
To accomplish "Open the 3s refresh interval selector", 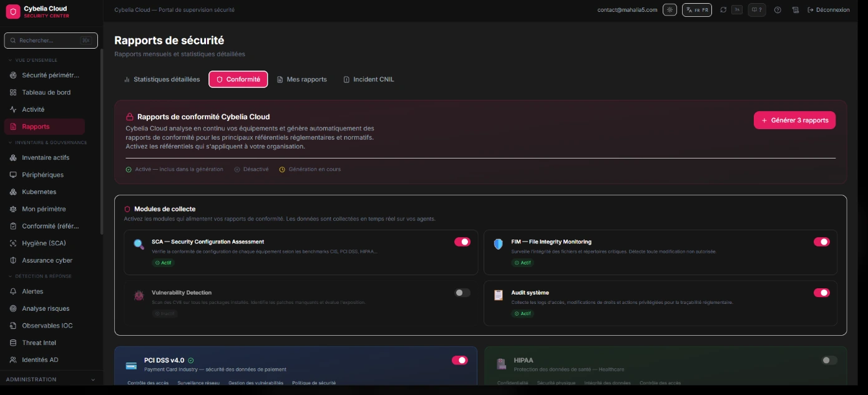I will pyautogui.click(x=737, y=10).
